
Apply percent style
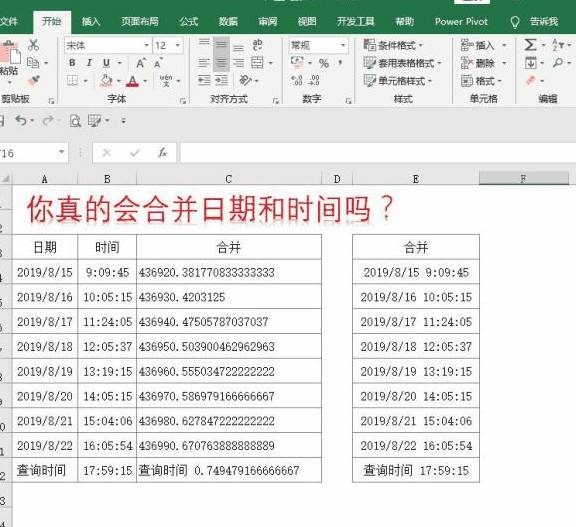[x=324, y=63]
